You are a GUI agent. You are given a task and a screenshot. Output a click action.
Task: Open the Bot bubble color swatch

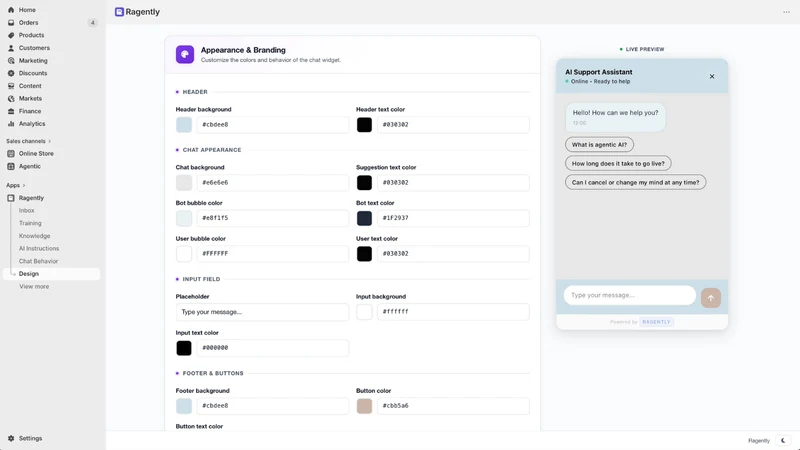click(184, 218)
